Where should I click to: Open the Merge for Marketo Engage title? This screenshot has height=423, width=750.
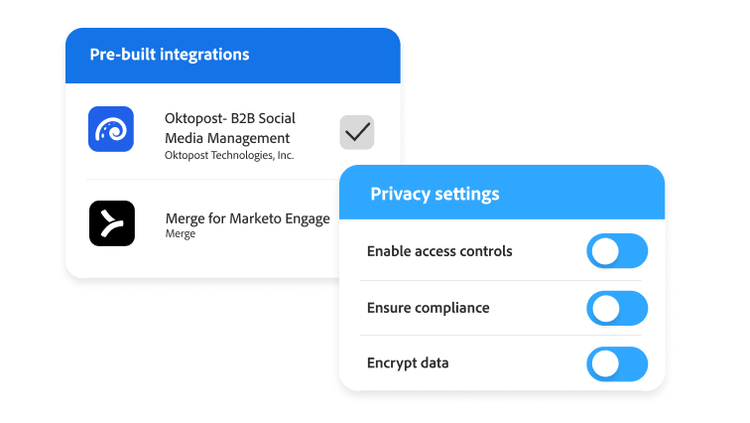tap(247, 218)
